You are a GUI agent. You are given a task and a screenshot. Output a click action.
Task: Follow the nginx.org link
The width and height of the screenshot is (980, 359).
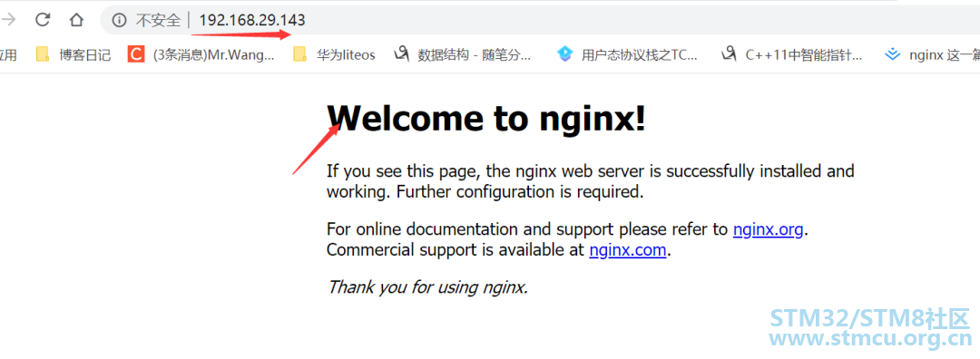tap(769, 229)
